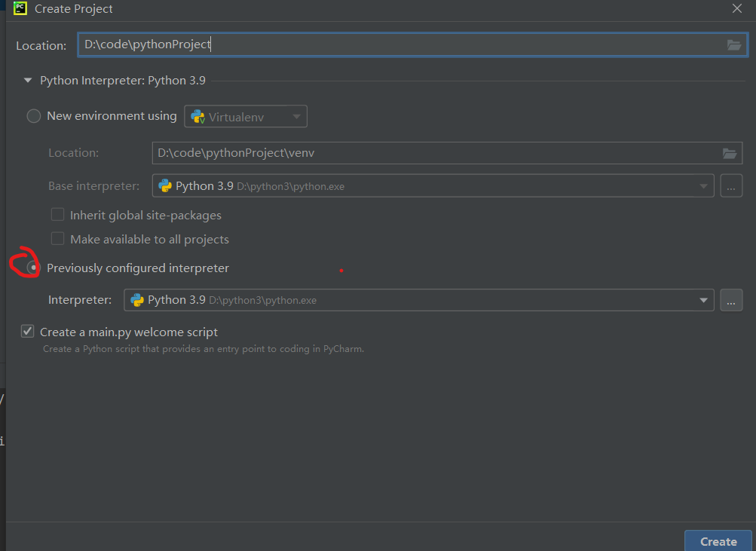Image resolution: width=756 pixels, height=551 pixels.
Task: Click the Create Project window title
Action: point(74,9)
